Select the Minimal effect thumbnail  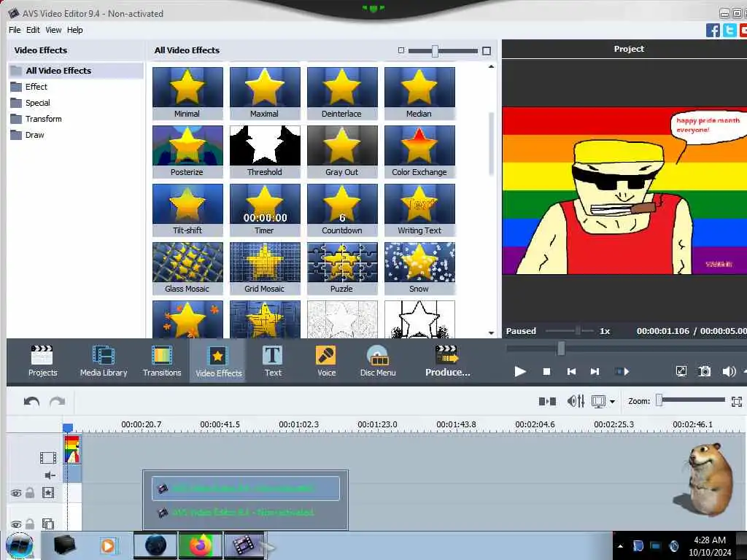(x=187, y=93)
